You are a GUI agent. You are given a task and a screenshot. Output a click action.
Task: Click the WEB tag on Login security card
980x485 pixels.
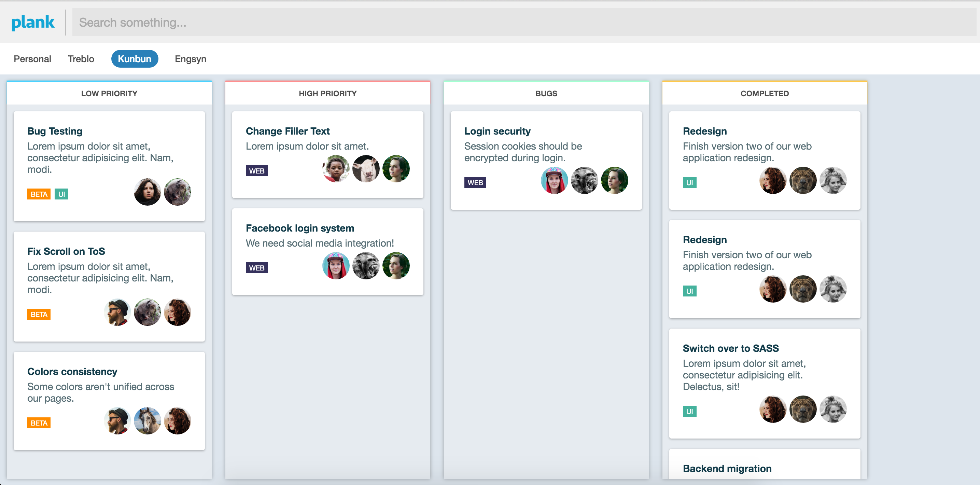click(x=475, y=183)
